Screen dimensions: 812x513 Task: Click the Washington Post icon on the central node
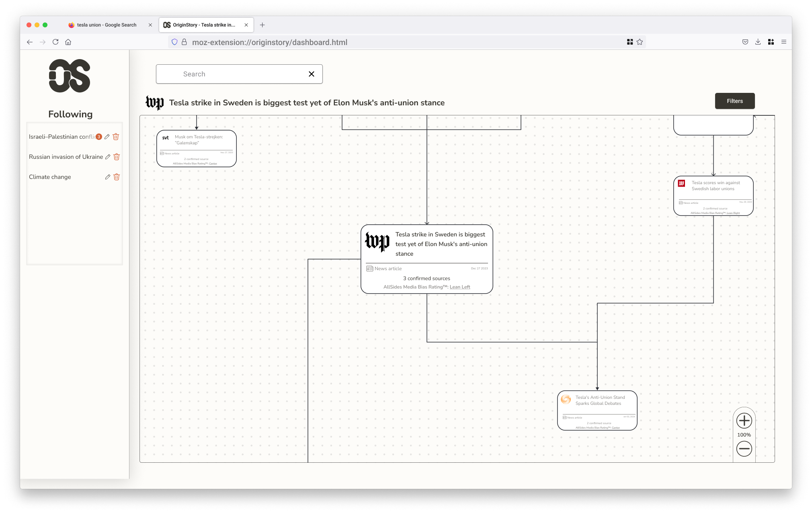tap(378, 242)
